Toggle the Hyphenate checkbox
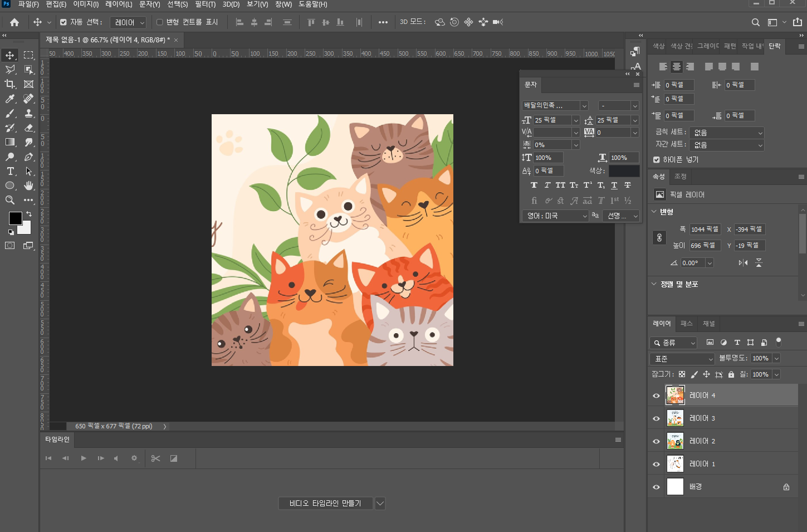This screenshot has width=807, height=532. point(657,160)
